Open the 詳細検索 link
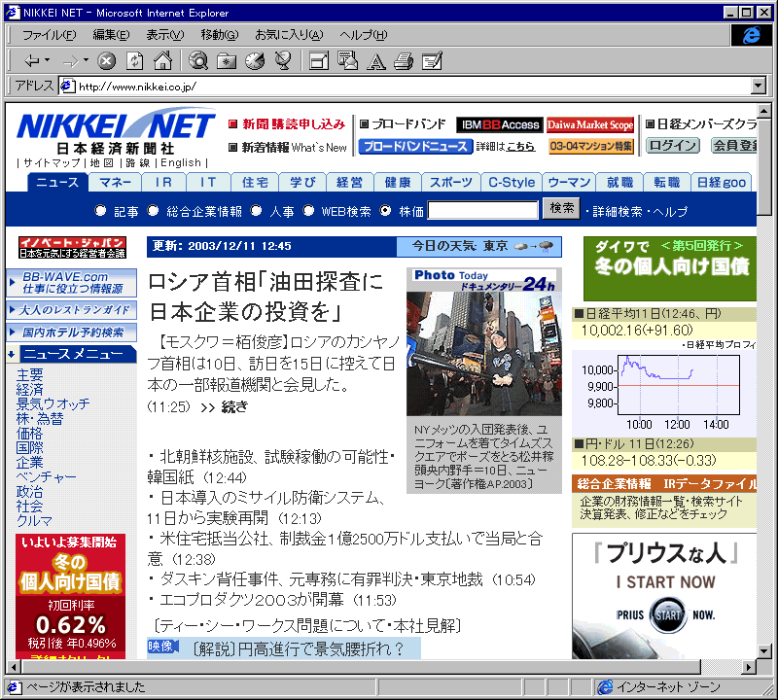778x700 pixels. [618, 212]
